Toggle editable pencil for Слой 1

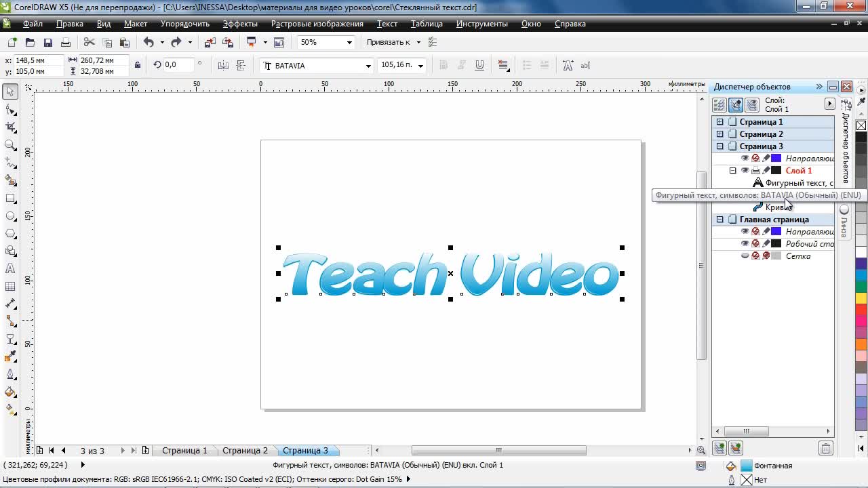[x=766, y=170]
